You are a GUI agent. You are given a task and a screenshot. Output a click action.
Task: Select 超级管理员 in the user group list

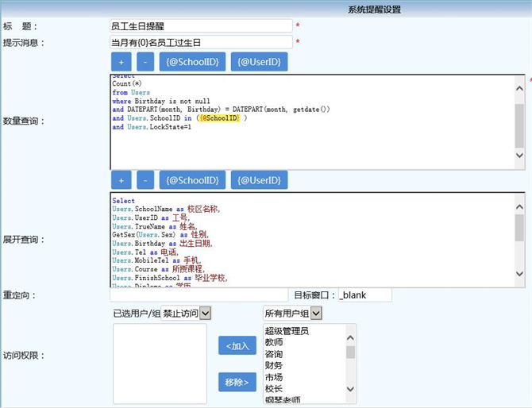pos(287,331)
